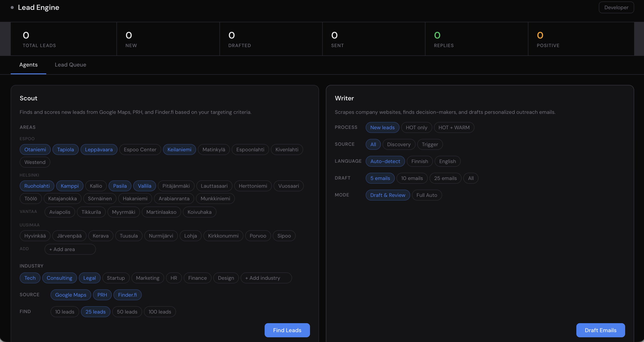The height and width of the screenshot is (342, 644).
Task: Deselect the Otaniemi area chip
Action: click(x=35, y=150)
